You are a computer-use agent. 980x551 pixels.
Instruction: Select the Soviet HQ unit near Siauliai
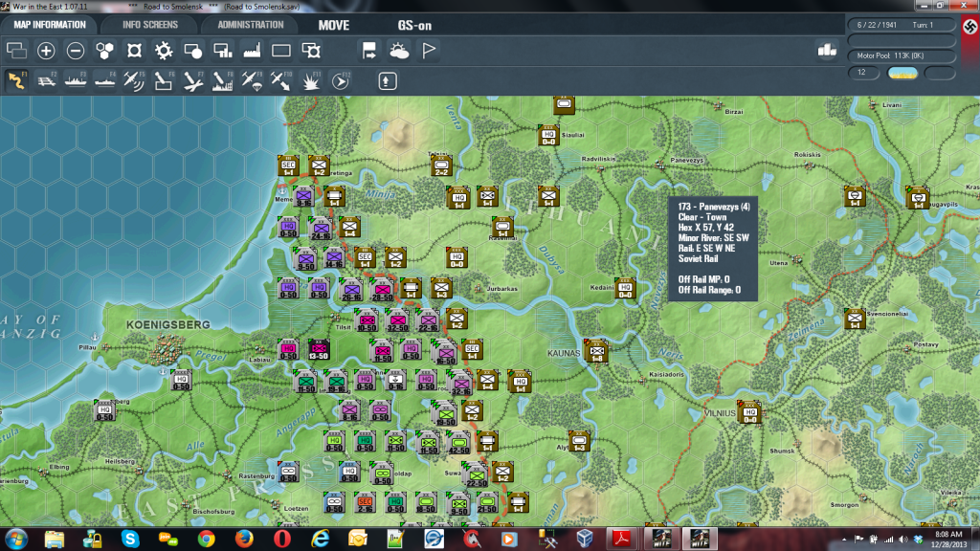click(x=548, y=135)
